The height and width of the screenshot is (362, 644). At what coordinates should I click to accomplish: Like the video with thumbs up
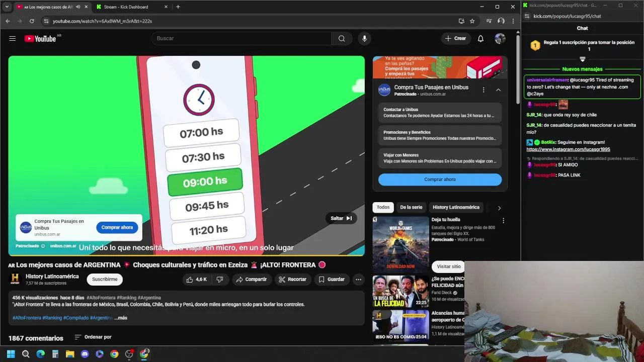pyautogui.click(x=196, y=280)
